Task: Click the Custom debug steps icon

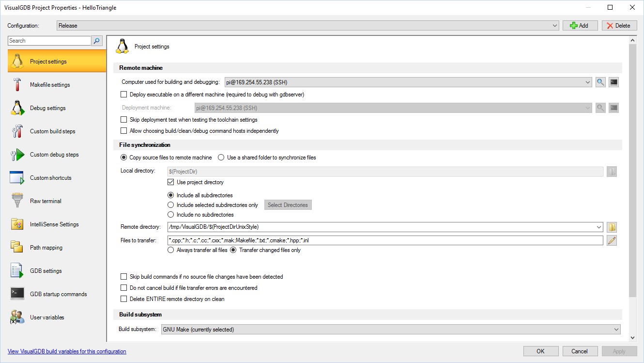Action: (x=17, y=154)
